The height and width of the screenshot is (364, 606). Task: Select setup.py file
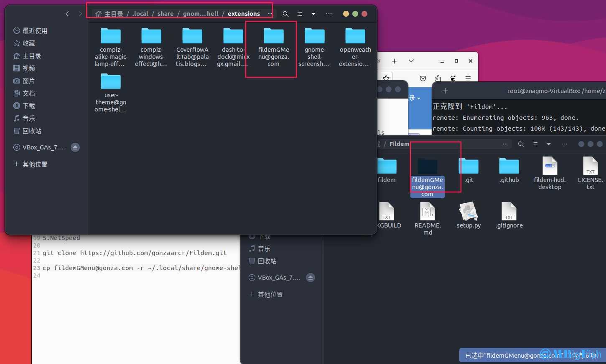(469, 215)
